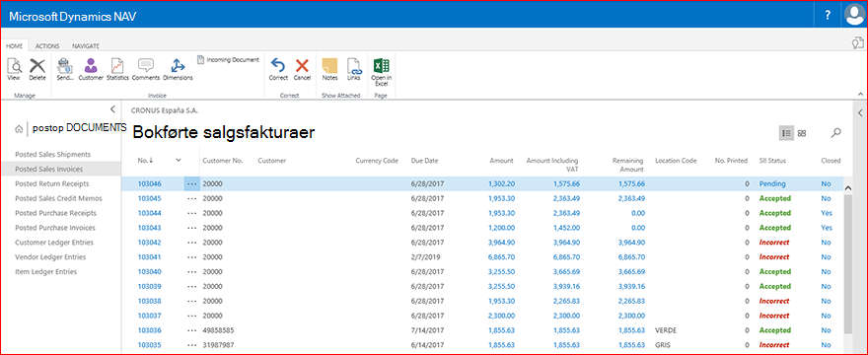This screenshot has height=355, width=868.
Task: Click the scrollbar up arrow of the list
Action: click(847, 187)
